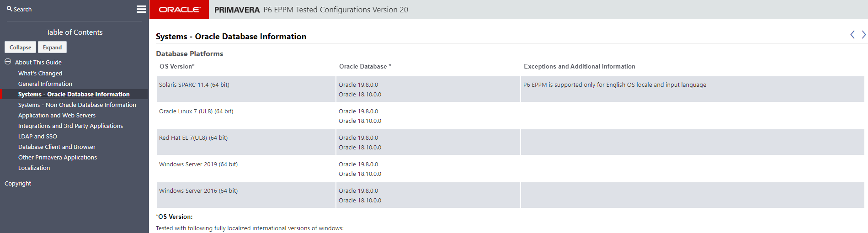
Task: Open Systems - Non Oracle Database Information
Action: (77, 105)
